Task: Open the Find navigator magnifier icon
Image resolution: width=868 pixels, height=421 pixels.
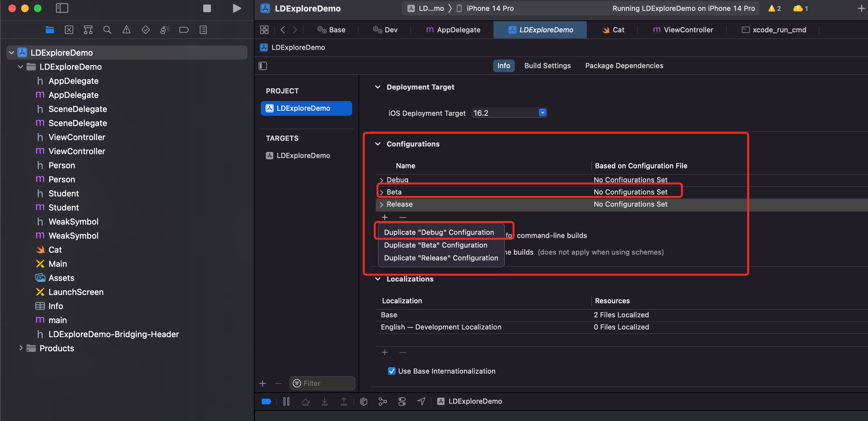Action: 107,30
